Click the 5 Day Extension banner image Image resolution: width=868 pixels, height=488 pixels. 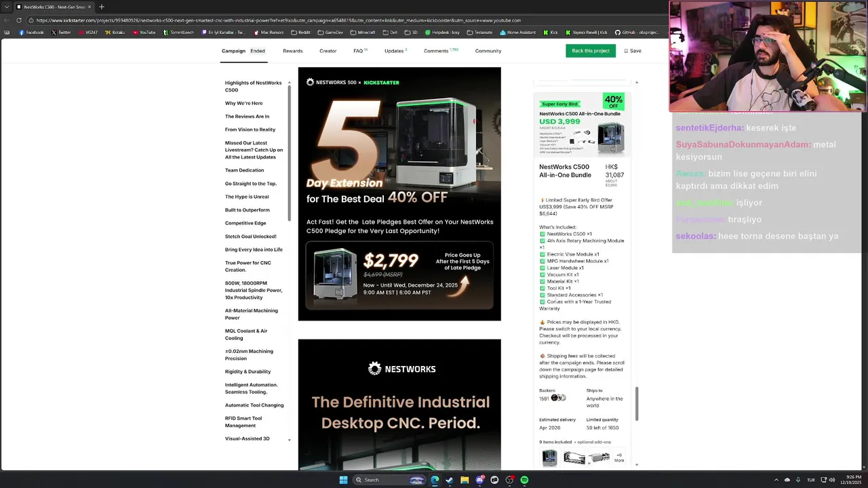[399, 194]
